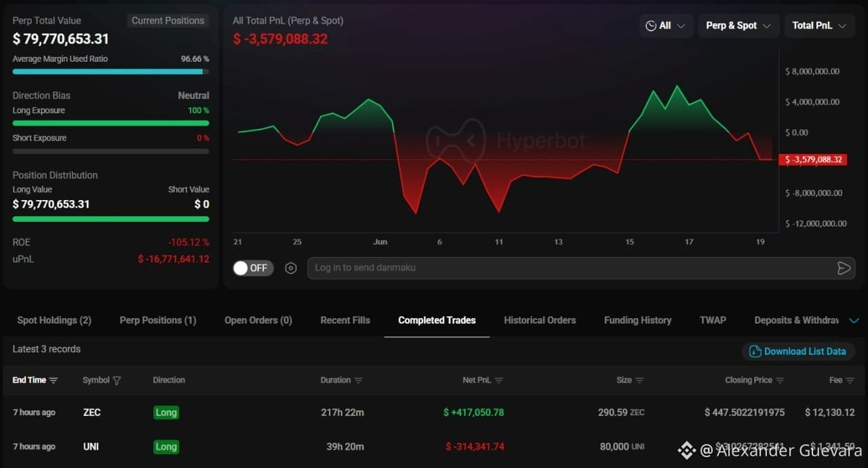This screenshot has width=868, height=468.
Task: Filter by Symbol funnel icon
Action: [x=117, y=381]
